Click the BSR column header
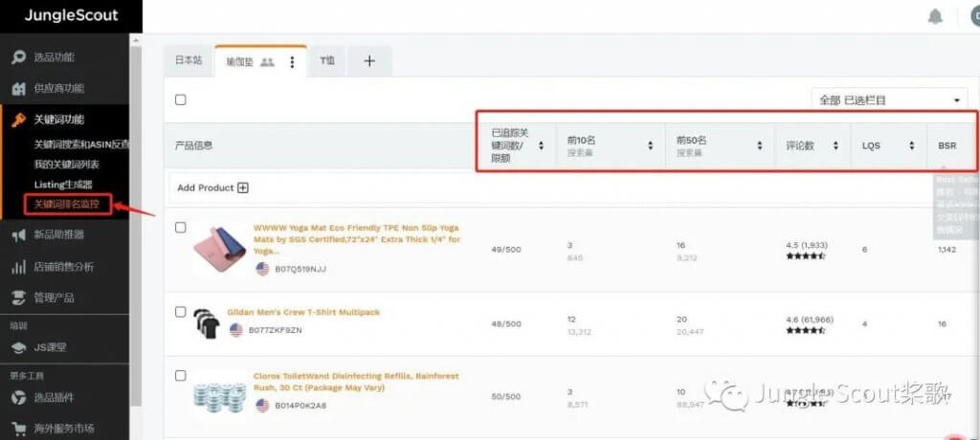 [x=947, y=145]
